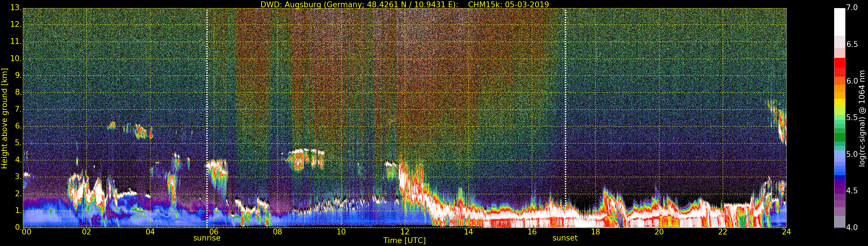Click the '0.' height tick label
The width and height of the screenshot is (868, 246).
coord(18,227)
